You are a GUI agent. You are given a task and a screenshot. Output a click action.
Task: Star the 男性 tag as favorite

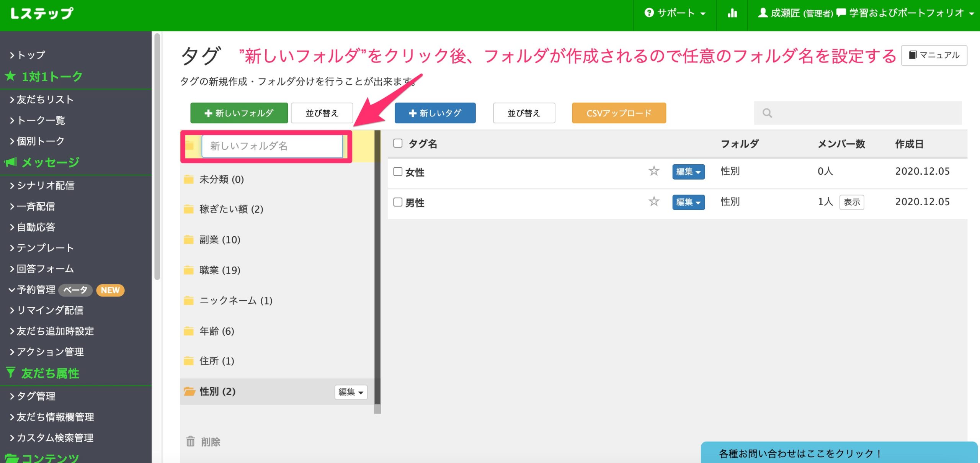[x=654, y=202]
